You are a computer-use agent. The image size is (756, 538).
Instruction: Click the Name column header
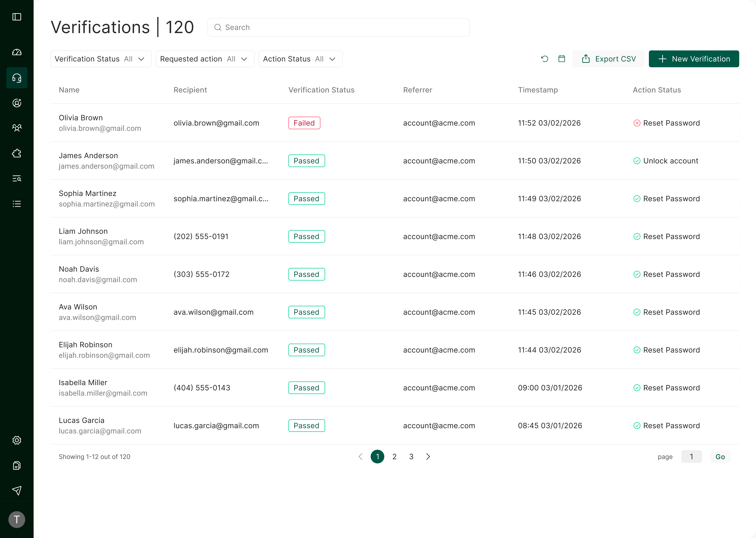pyautogui.click(x=69, y=90)
